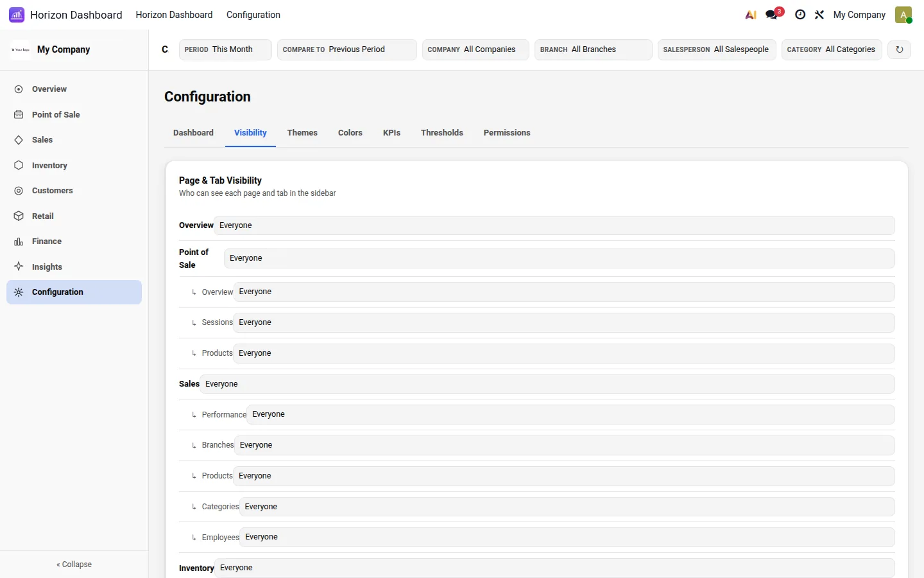Open the Period This Month filter
924x578 pixels.
click(225, 49)
